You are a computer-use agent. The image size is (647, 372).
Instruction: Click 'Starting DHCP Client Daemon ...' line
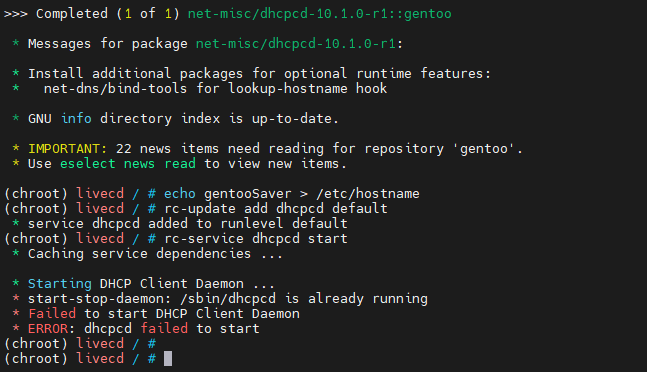pos(144,284)
